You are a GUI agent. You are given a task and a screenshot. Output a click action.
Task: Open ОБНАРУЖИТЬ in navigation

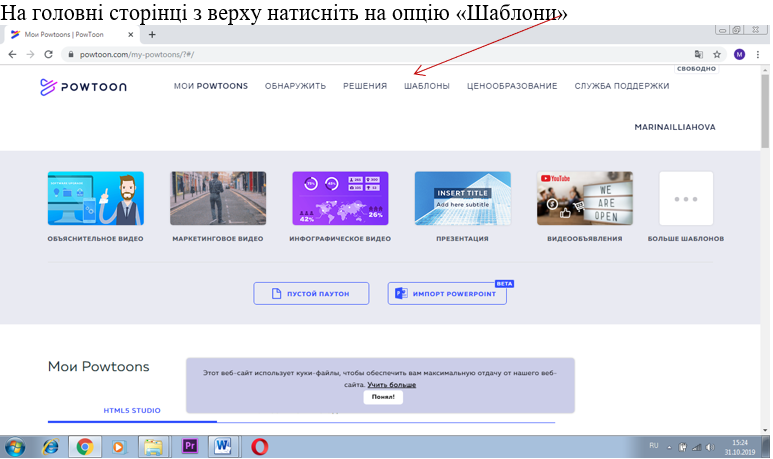point(295,86)
